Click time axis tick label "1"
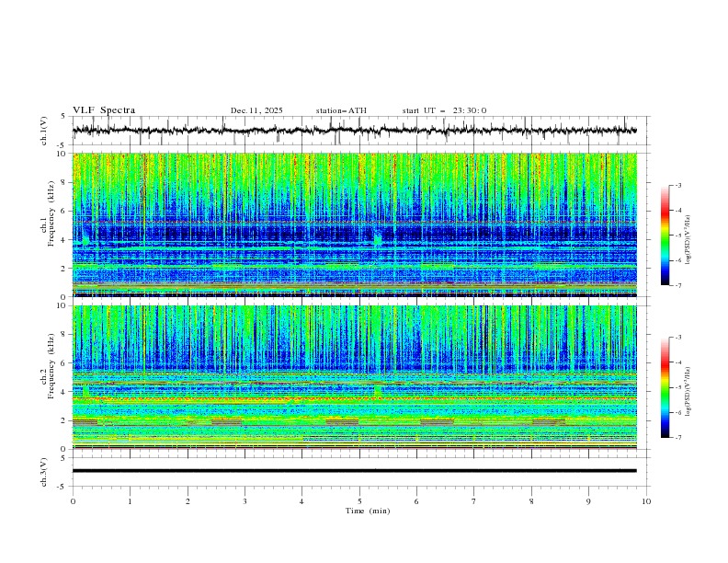This screenshot has width=728, height=563. pos(130,501)
